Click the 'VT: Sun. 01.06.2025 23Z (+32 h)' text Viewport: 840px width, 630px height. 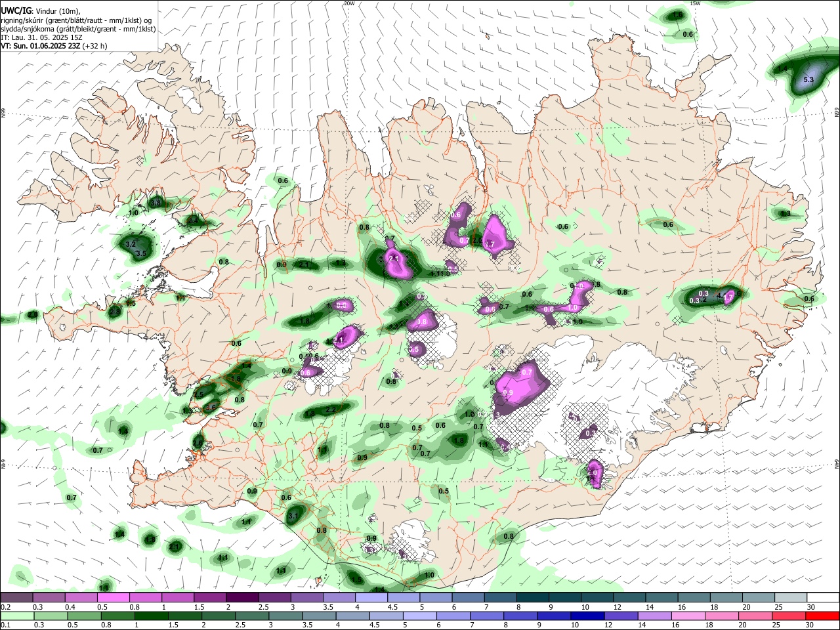(54, 46)
